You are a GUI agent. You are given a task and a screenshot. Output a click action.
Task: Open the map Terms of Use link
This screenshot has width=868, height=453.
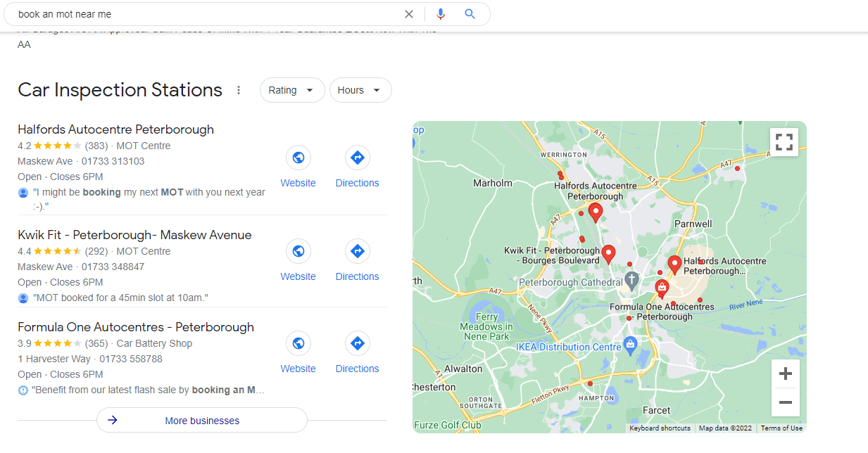pyautogui.click(x=781, y=428)
